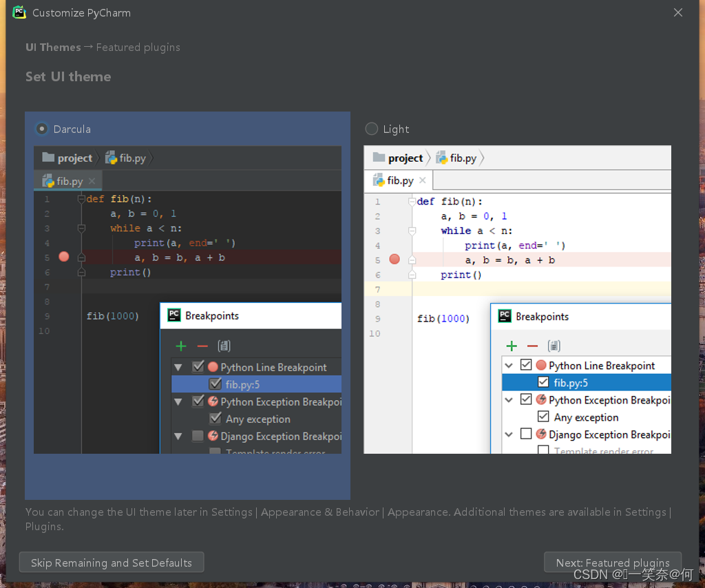This screenshot has height=588, width=705.
Task: Select the fib.py editor tab in Darcula preview
Action: (68, 181)
